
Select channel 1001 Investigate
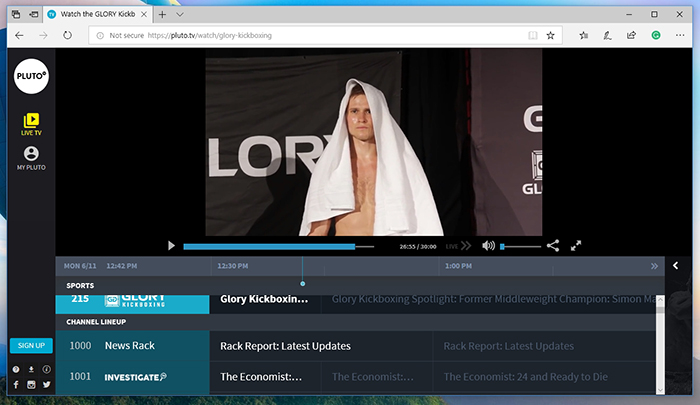[132, 377]
